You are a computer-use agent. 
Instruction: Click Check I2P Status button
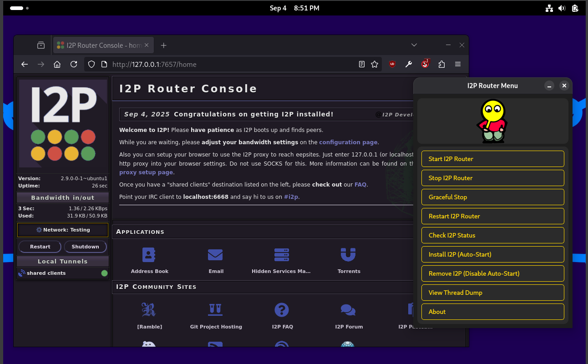click(493, 235)
